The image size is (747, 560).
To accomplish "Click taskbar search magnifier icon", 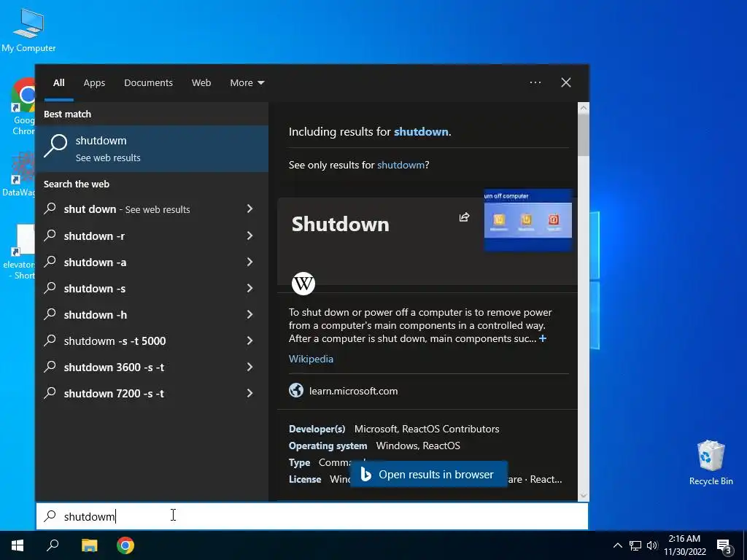I will [x=53, y=545].
